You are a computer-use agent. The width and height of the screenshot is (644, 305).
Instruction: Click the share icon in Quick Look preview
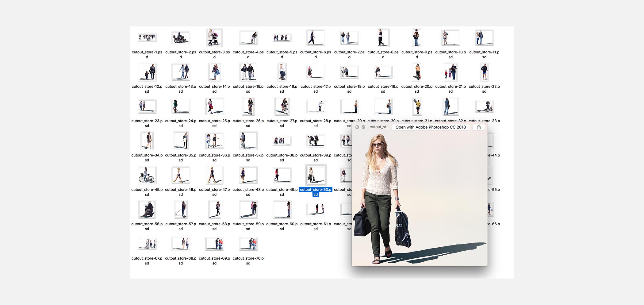click(x=479, y=127)
